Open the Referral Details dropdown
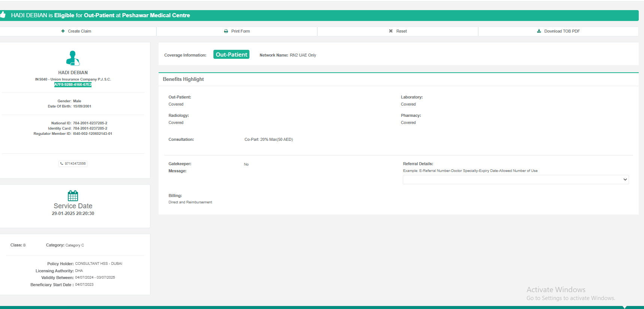Screen dimensions: 644x309 pos(515,180)
